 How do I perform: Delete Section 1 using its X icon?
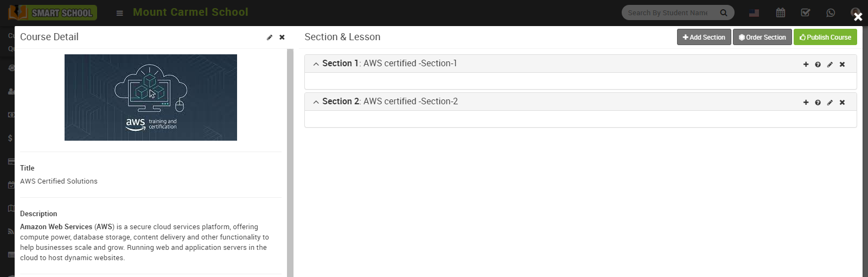pos(842,64)
